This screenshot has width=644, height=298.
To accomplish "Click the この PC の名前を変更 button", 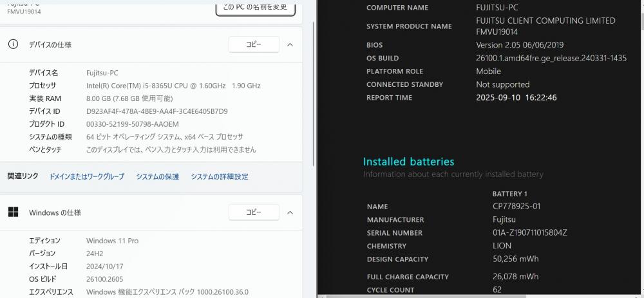I will pos(256,8).
